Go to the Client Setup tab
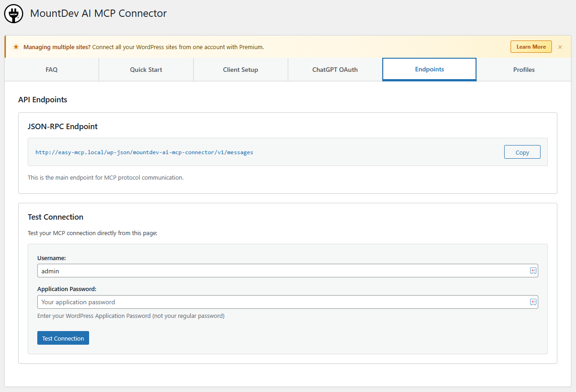The height and width of the screenshot is (392, 576). pyautogui.click(x=240, y=70)
